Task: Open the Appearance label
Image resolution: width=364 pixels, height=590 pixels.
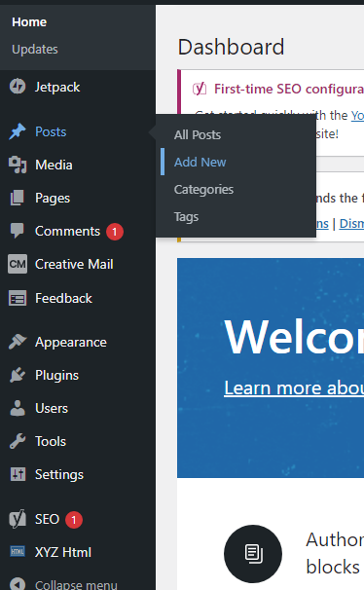Action: (71, 343)
